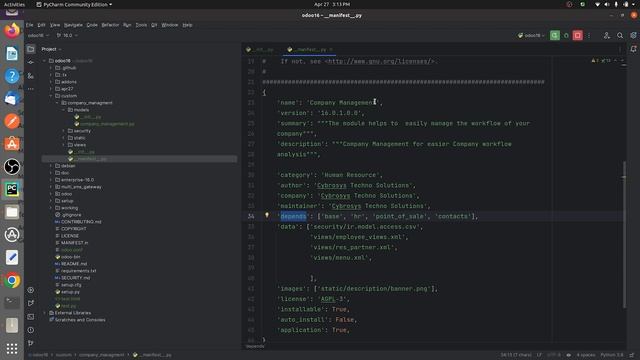640x360 pixels.
Task: Open OBS Studio from the dock
Action: (x=12, y=167)
